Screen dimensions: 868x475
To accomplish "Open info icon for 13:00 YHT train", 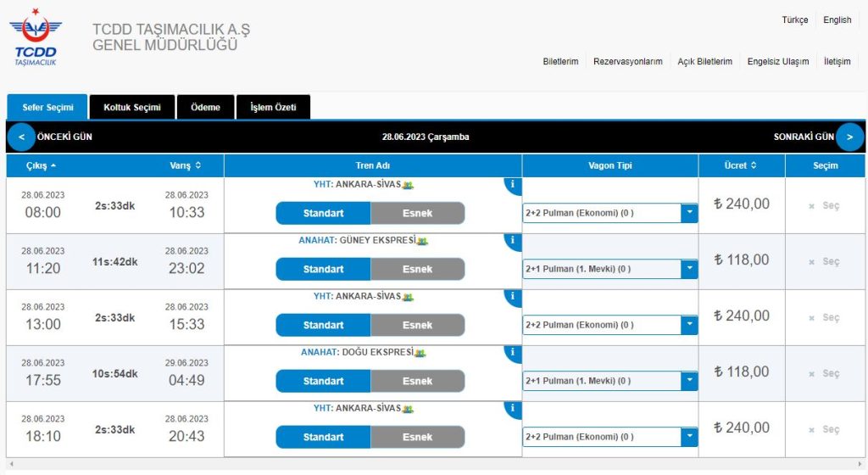I will pos(513,298).
